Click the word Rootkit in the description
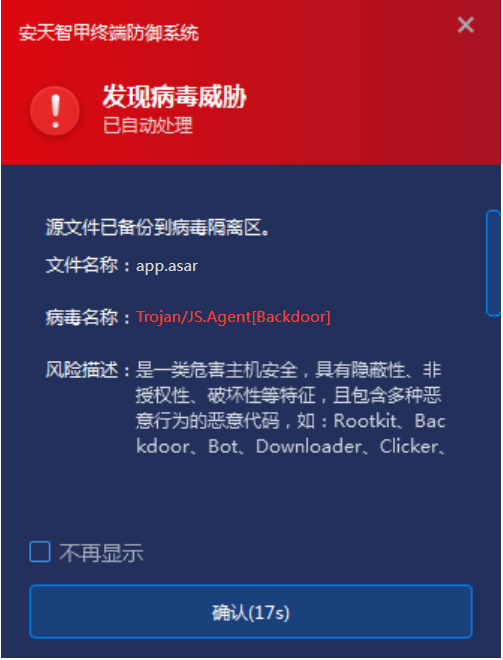The height and width of the screenshot is (660, 503). (x=365, y=421)
